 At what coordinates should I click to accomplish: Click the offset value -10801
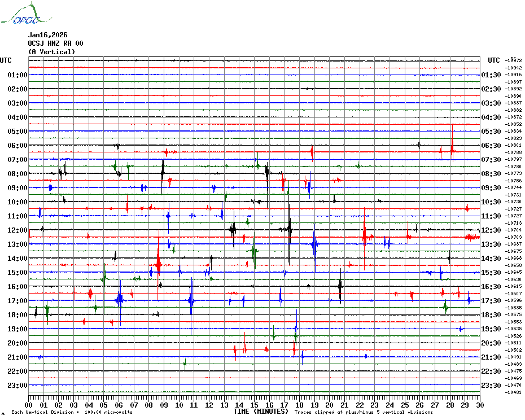tap(513, 145)
